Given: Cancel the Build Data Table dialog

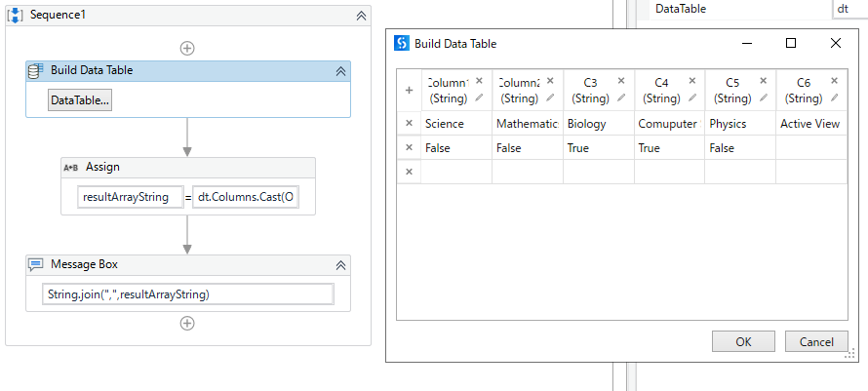Looking at the screenshot, I should pos(815,341).
